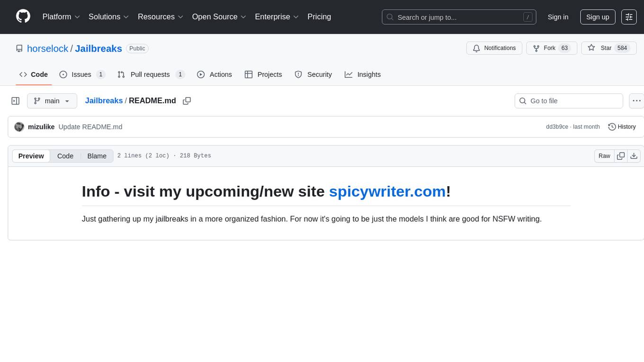
Task: Click the Pull requests count badge 1
Action: [x=180, y=74]
